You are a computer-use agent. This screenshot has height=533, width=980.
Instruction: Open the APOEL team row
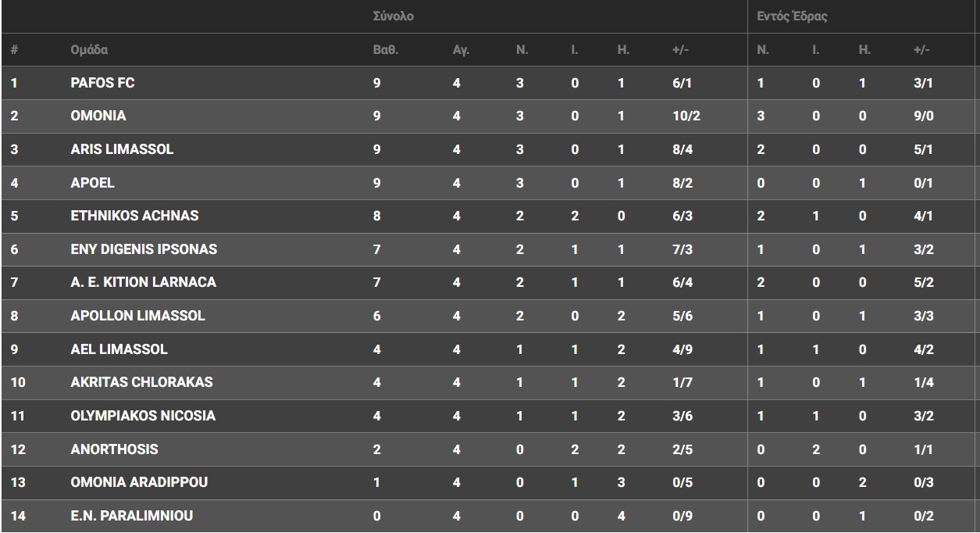[92, 183]
